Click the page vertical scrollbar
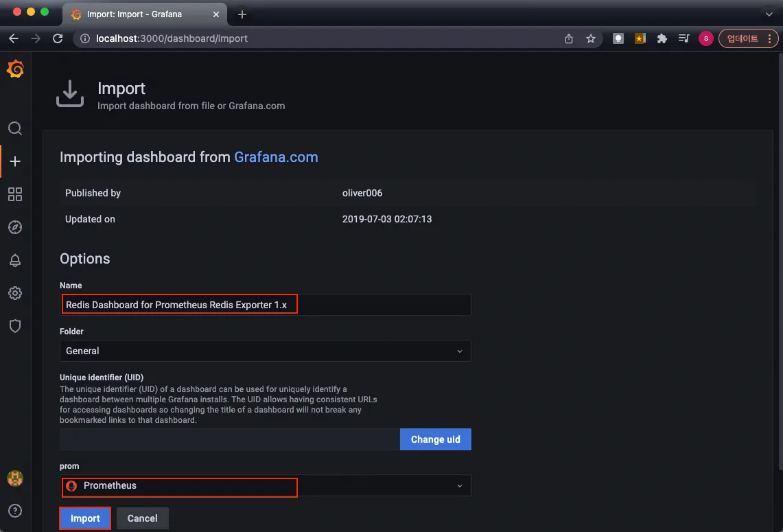783x532 pixels. tap(780, 262)
